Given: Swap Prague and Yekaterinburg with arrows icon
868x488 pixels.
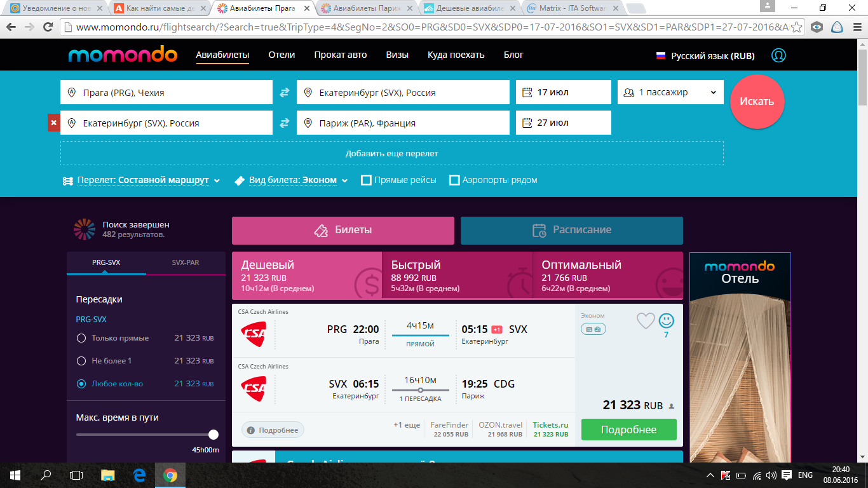Looking at the screenshot, I should 285,93.
